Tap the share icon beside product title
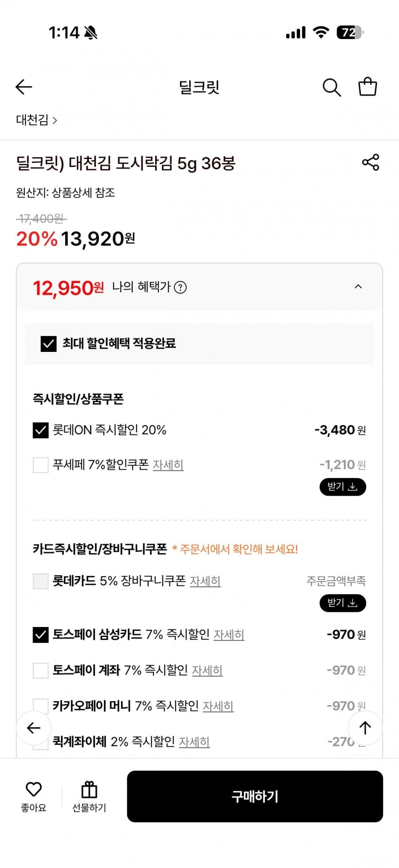The image size is (399, 868). 371,162
